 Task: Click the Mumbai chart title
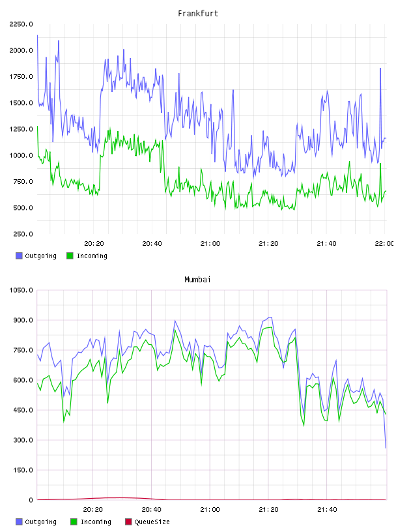197,280
